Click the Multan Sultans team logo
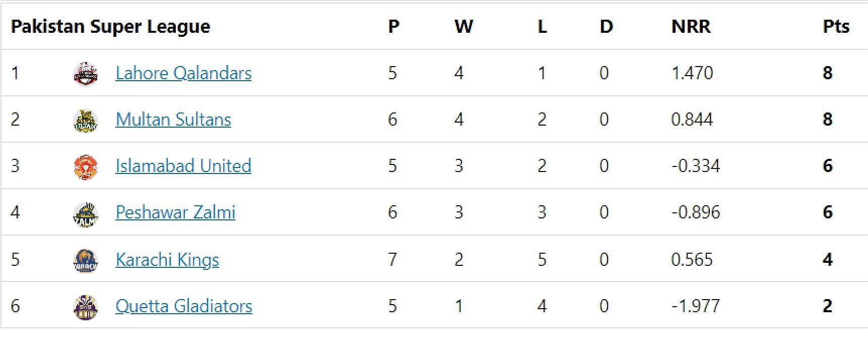Viewport: 868px width, 344px height. [x=86, y=120]
